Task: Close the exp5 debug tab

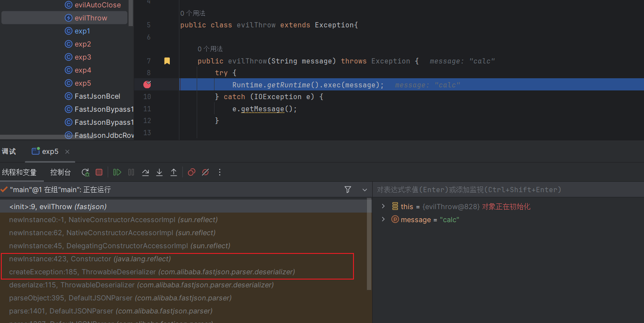Action: (x=67, y=152)
